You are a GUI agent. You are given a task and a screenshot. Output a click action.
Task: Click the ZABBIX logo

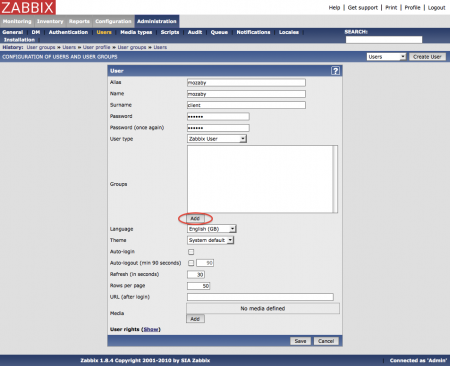(28, 7)
